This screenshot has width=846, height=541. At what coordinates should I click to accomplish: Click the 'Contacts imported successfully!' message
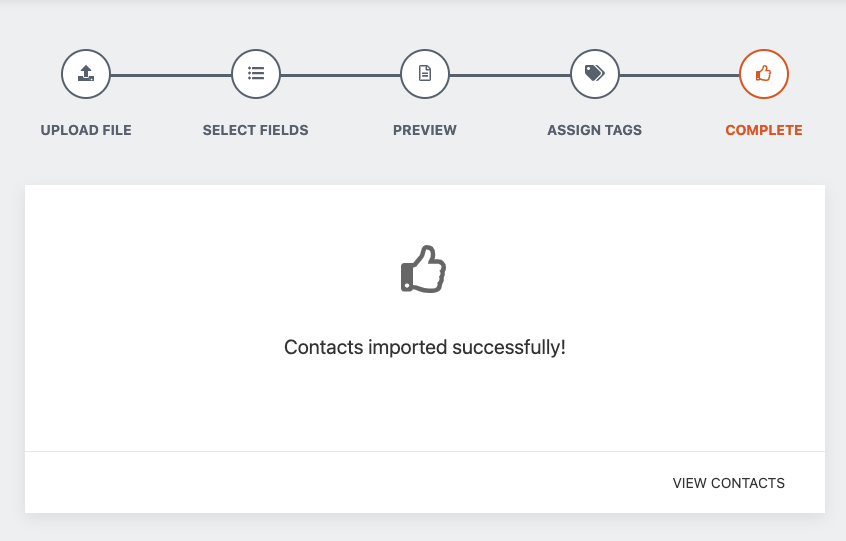click(x=425, y=348)
